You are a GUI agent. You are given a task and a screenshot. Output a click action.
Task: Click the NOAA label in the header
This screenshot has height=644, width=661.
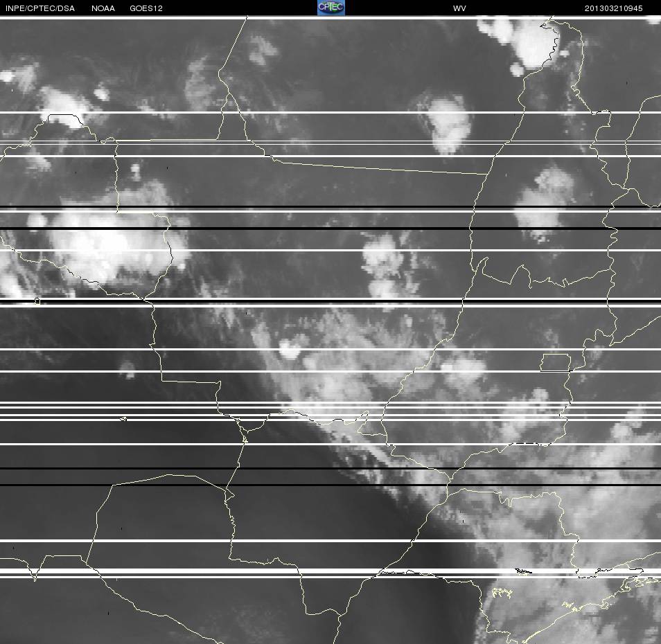(x=103, y=8)
